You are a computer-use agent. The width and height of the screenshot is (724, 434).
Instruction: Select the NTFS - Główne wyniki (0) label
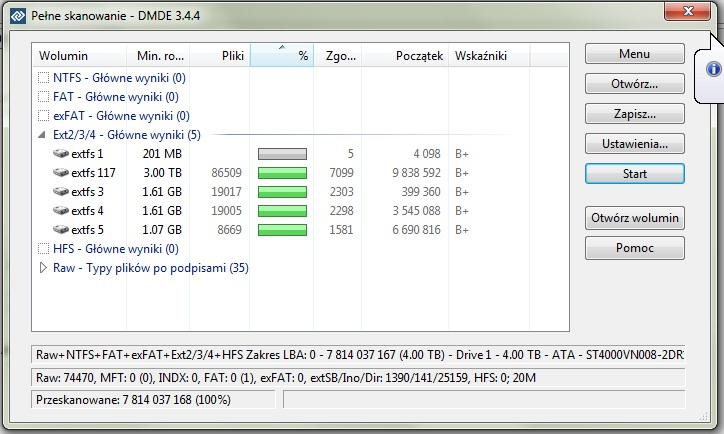tap(119, 78)
